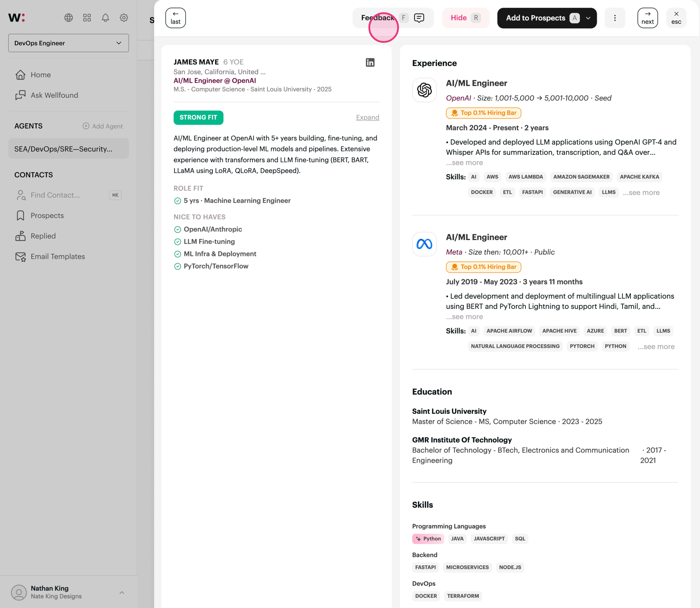Screen dimensions: 700x608
Task: Click the Feedback button
Action: tap(393, 18)
